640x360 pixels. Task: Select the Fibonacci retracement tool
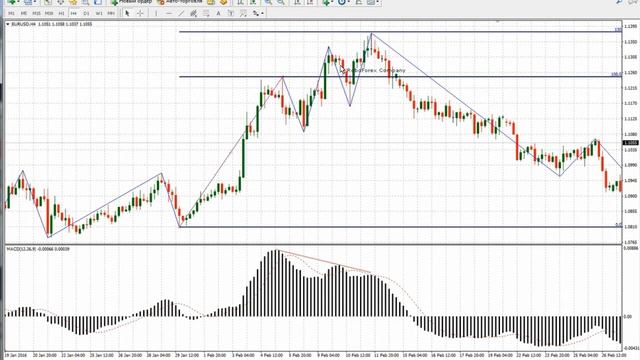(206, 13)
